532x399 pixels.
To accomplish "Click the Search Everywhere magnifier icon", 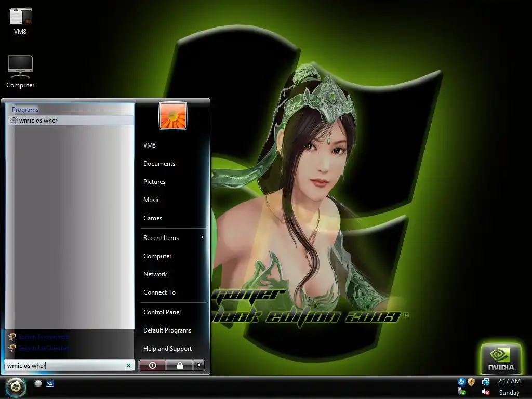I will tap(12, 337).
